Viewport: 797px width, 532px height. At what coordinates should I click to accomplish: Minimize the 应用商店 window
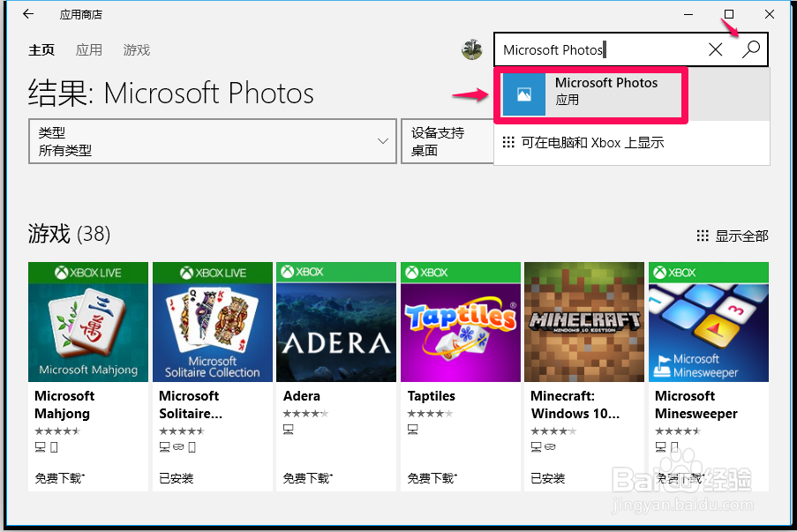point(688,14)
